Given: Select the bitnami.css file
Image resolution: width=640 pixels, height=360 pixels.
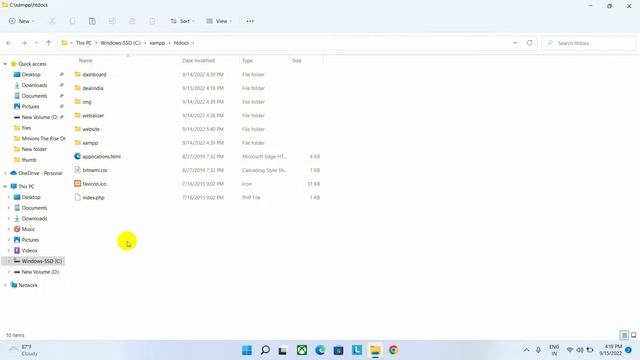Looking at the screenshot, I should 95,170.
